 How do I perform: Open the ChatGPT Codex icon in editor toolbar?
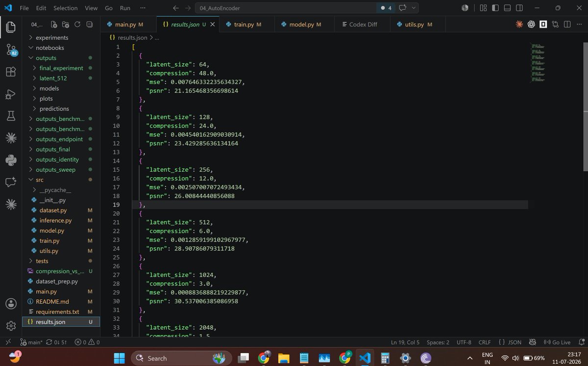click(x=531, y=25)
